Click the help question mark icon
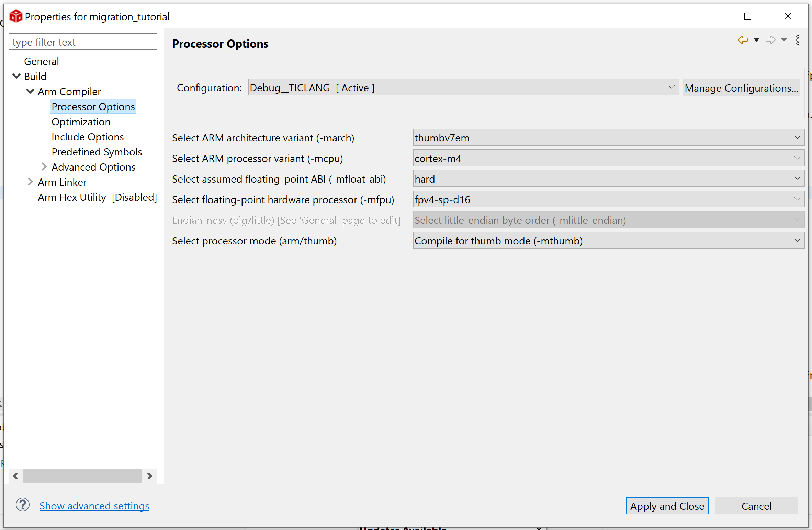812x530 pixels. [x=23, y=505]
